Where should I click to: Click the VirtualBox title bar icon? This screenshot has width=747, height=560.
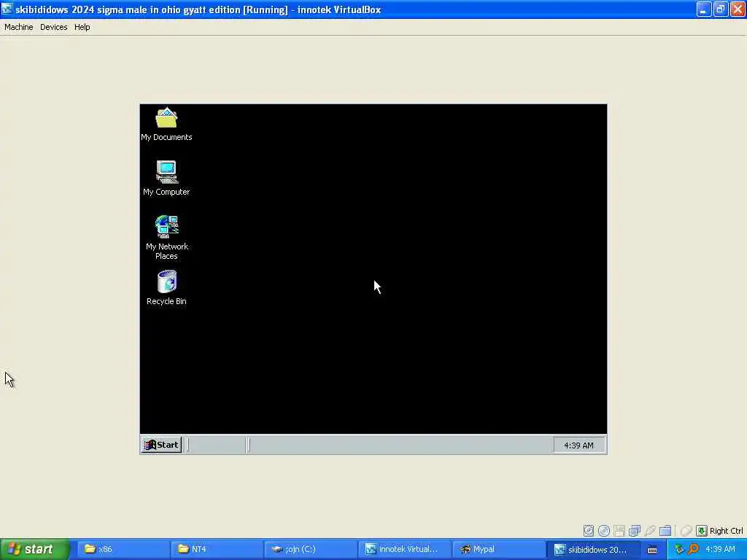tap(7, 9)
